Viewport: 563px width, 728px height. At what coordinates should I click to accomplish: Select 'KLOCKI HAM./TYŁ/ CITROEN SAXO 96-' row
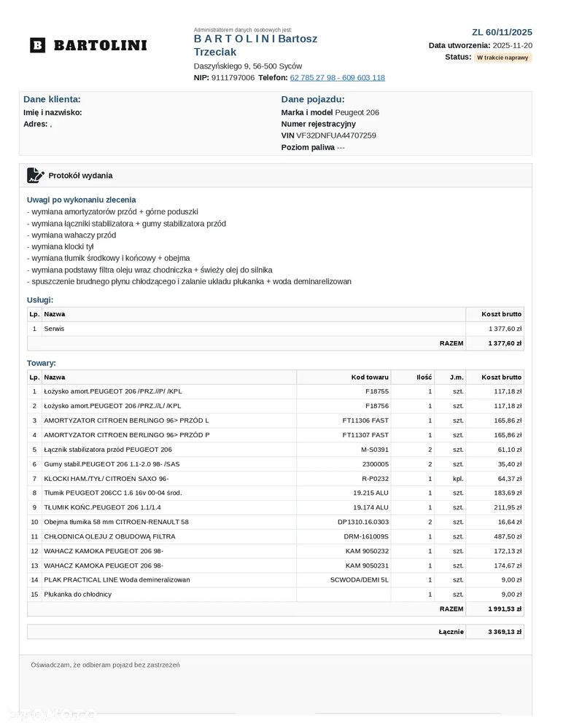click(x=276, y=479)
